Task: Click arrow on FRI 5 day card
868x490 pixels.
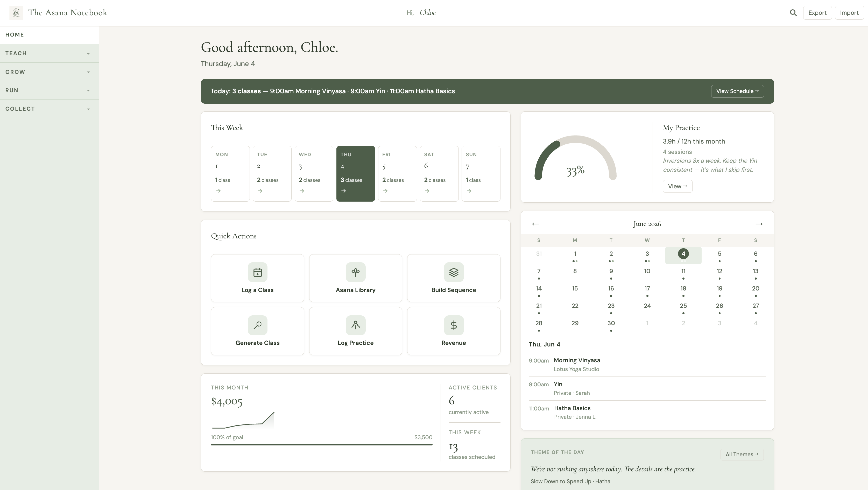Action: tap(385, 191)
